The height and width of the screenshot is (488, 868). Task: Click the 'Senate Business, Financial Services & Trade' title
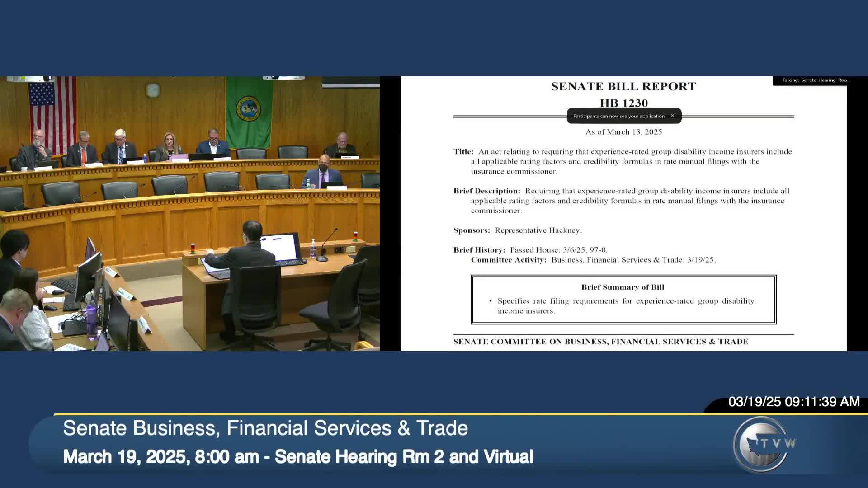[265, 428]
